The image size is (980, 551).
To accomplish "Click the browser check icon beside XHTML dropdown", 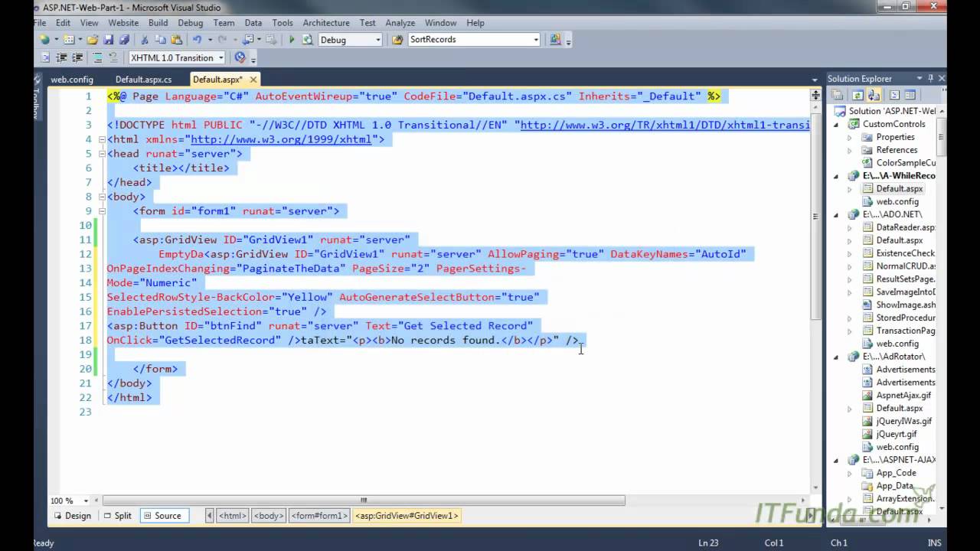I will tap(240, 57).
